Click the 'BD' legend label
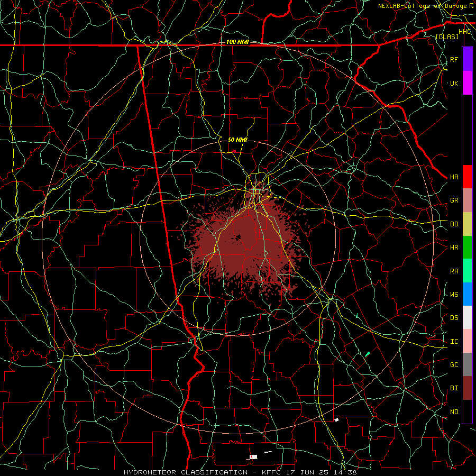Viewport: 476px width, 476px height. (454, 224)
